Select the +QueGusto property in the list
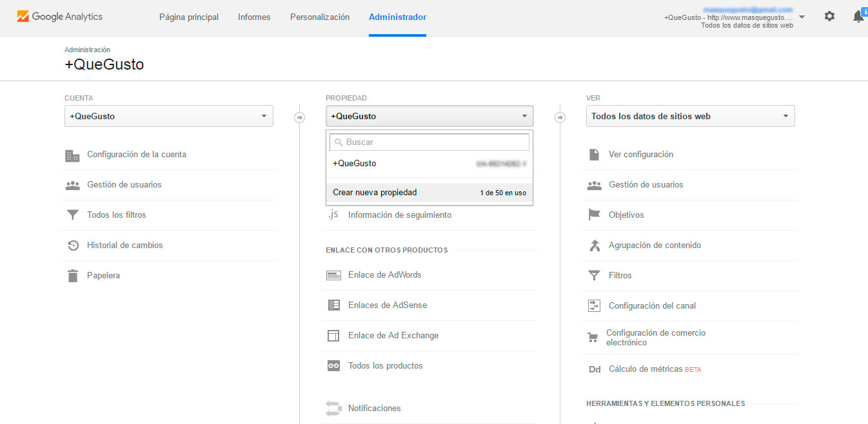The height and width of the screenshot is (424, 868). tap(429, 164)
